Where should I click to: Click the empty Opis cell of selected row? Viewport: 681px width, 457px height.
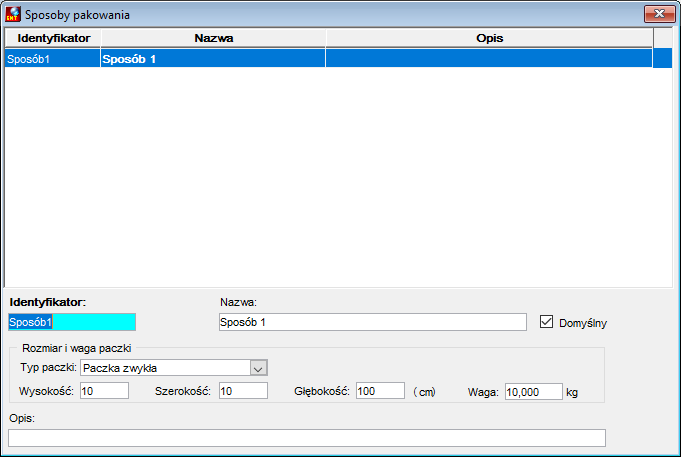tap(489, 59)
